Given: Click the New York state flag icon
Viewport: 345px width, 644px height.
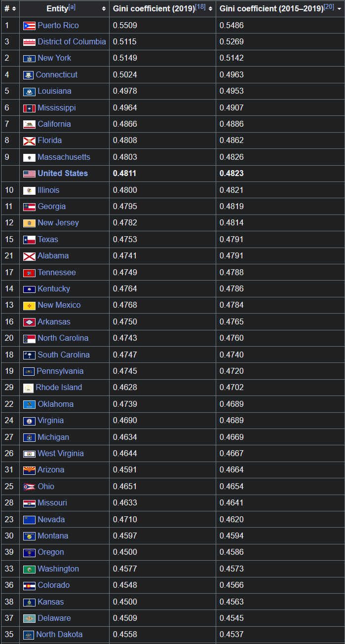Looking at the screenshot, I should click(x=29, y=58).
